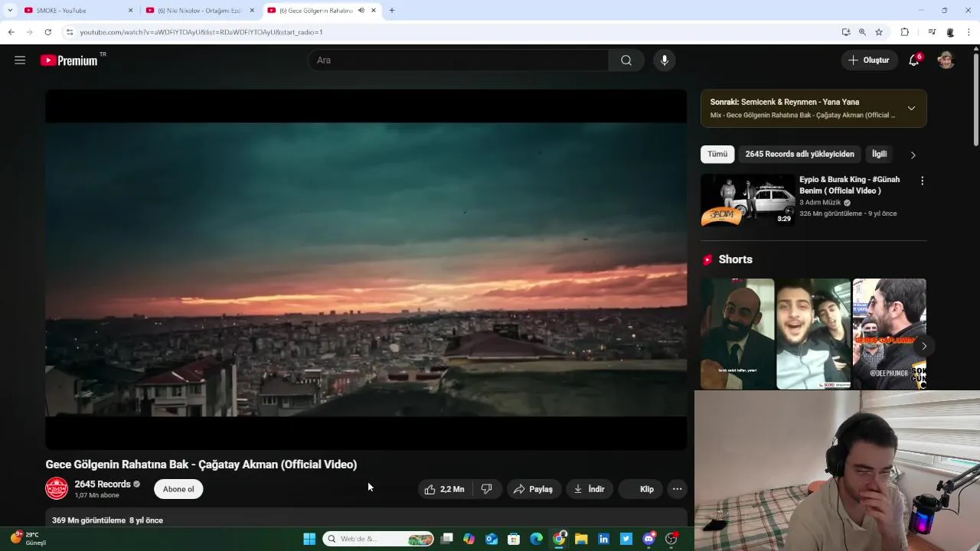Close the SMOKE - YouTube tab
Screen dimensions: 980x551
click(x=130, y=11)
